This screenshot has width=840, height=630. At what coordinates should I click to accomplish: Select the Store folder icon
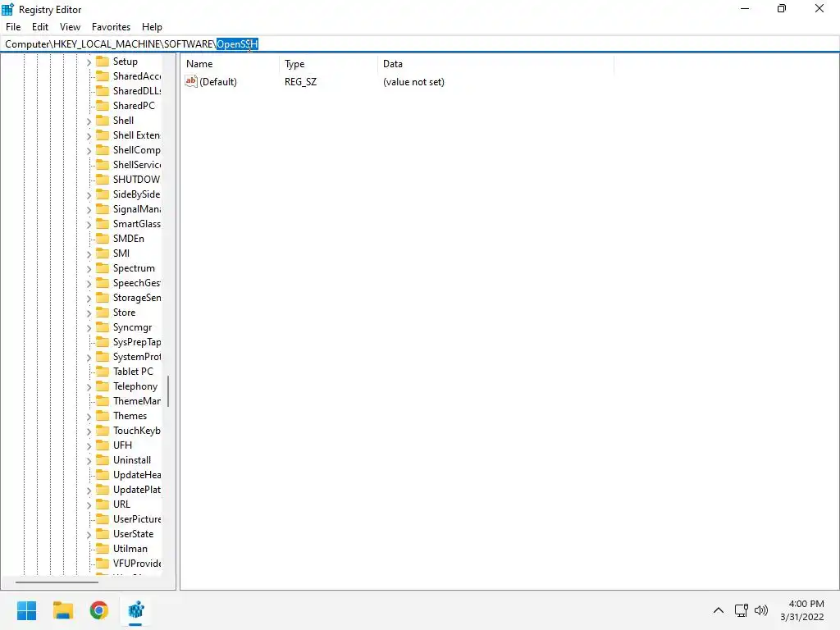point(103,313)
